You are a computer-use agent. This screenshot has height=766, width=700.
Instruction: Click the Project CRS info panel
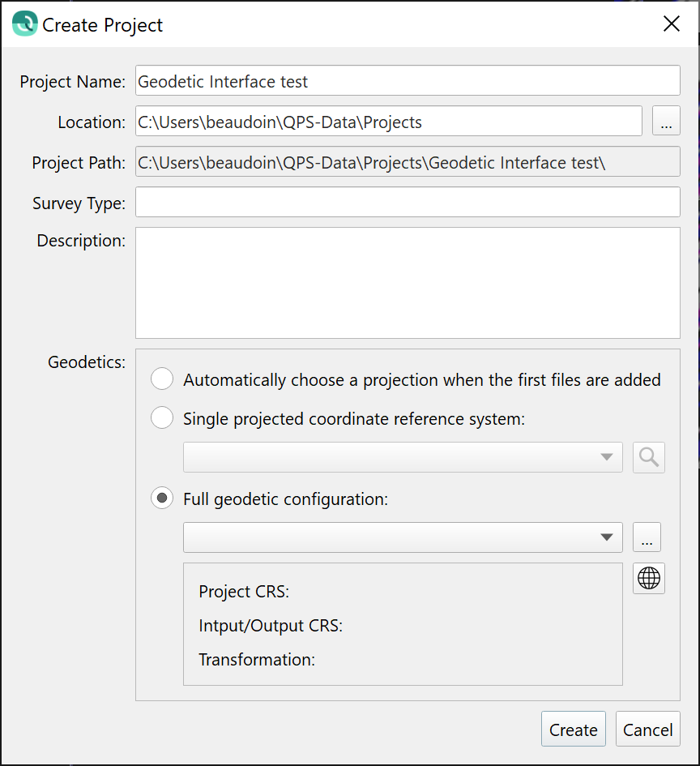pyautogui.click(x=403, y=624)
